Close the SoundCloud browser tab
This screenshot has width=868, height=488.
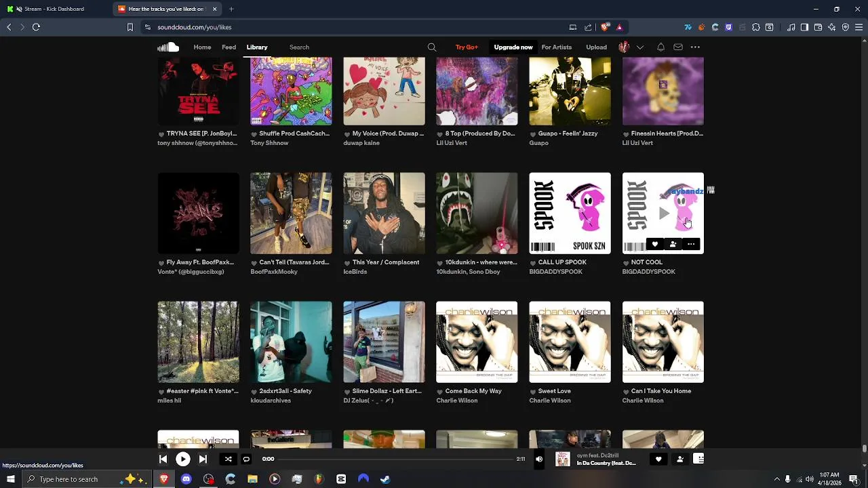215,9
